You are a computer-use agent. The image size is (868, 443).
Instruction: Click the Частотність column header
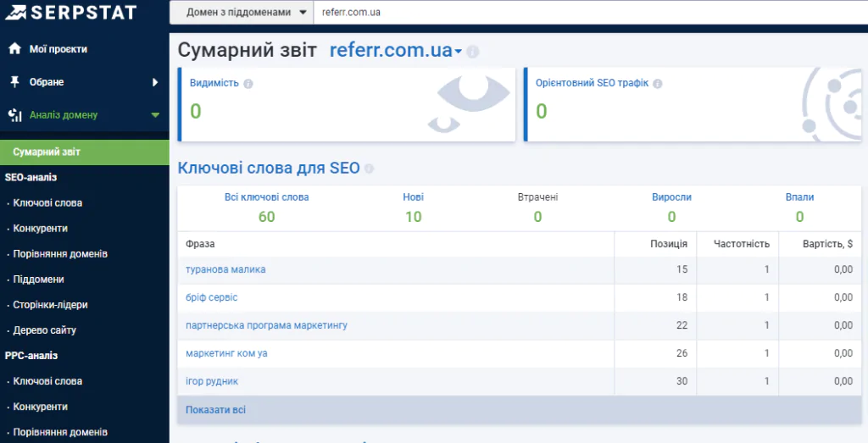pos(742,244)
